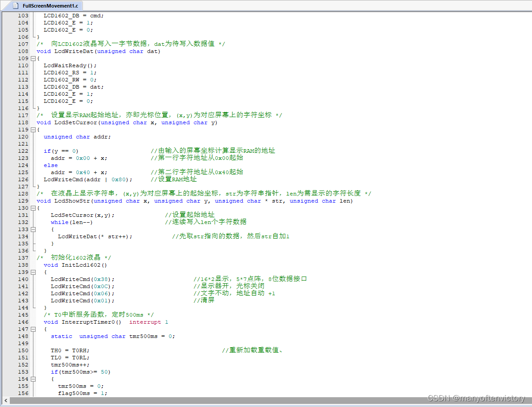
Task: Click 'LcdWriteCmd(0x0C);' on line 141
Action: point(83,286)
